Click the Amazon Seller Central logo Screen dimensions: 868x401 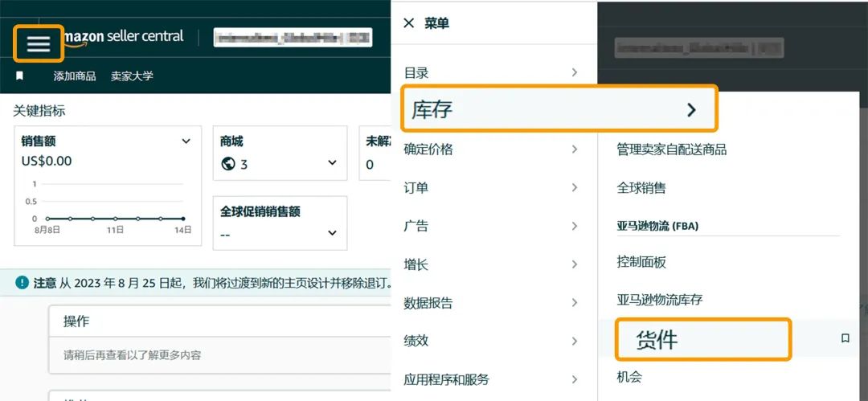tap(122, 38)
